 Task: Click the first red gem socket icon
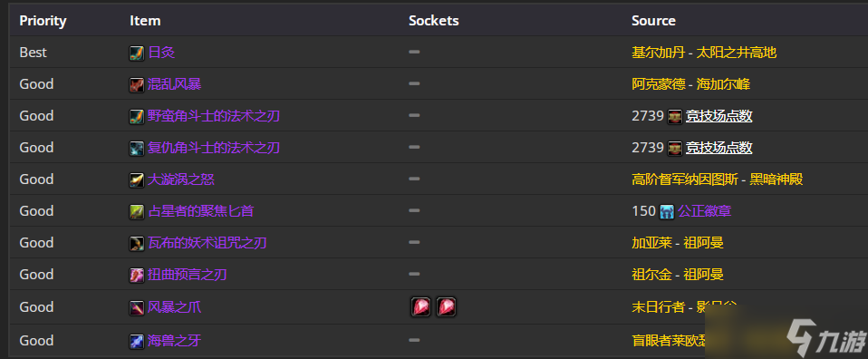point(421,307)
